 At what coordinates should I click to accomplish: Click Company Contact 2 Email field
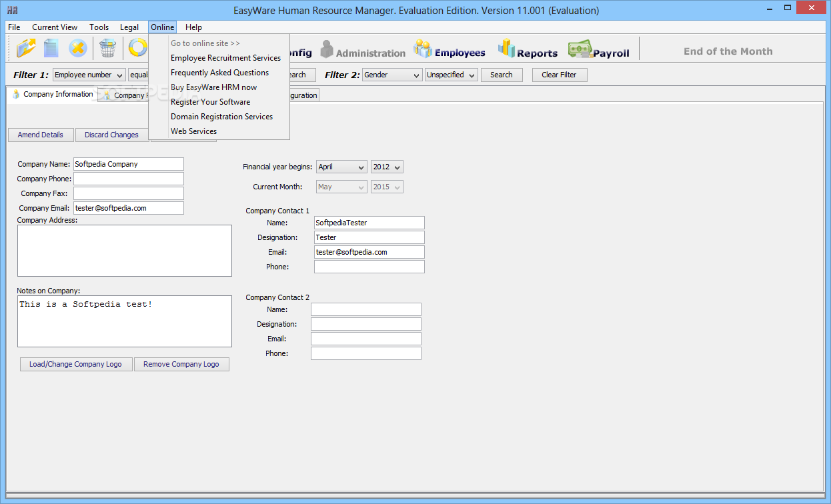point(366,339)
